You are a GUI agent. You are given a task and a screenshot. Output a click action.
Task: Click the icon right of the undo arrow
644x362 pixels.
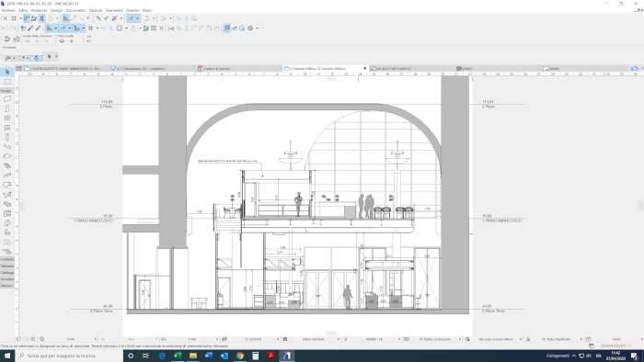[x=17, y=39]
